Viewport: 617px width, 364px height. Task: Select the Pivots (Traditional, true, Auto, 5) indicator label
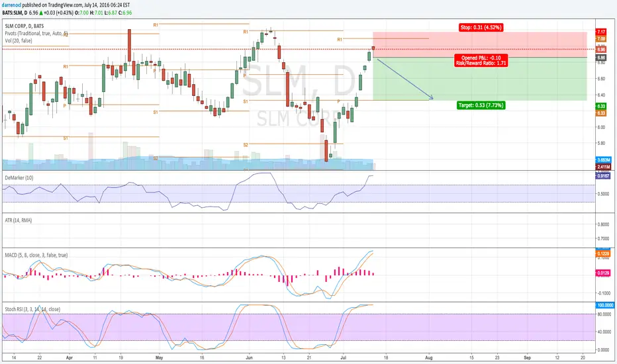(x=36, y=34)
